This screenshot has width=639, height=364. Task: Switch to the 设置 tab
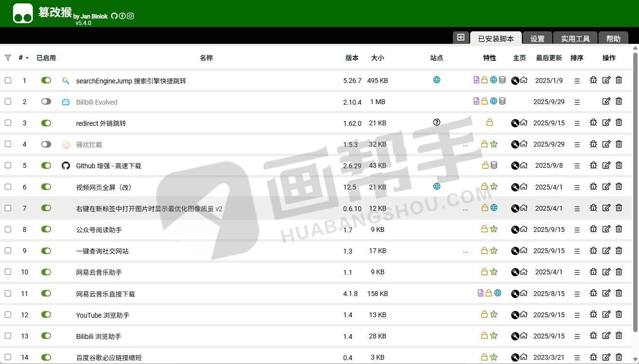537,39
